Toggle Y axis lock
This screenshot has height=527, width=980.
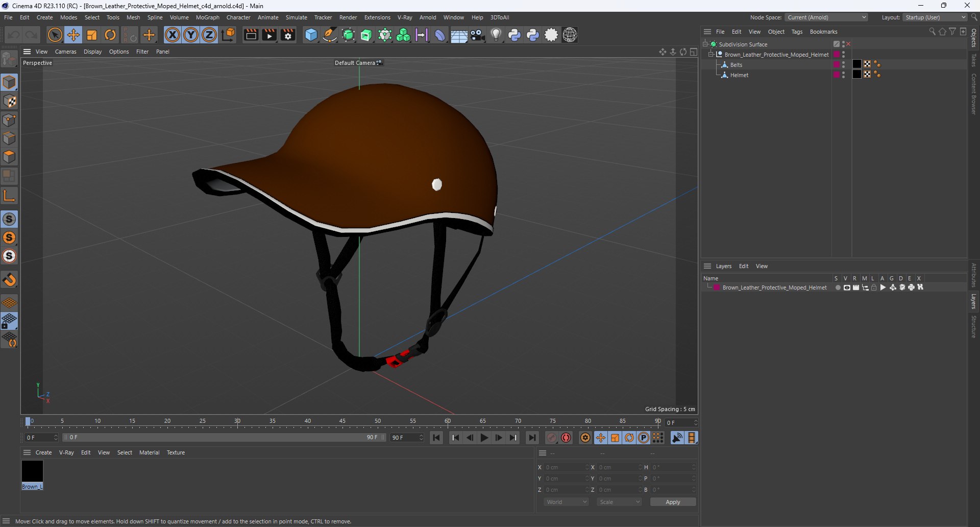click(191, 35)
